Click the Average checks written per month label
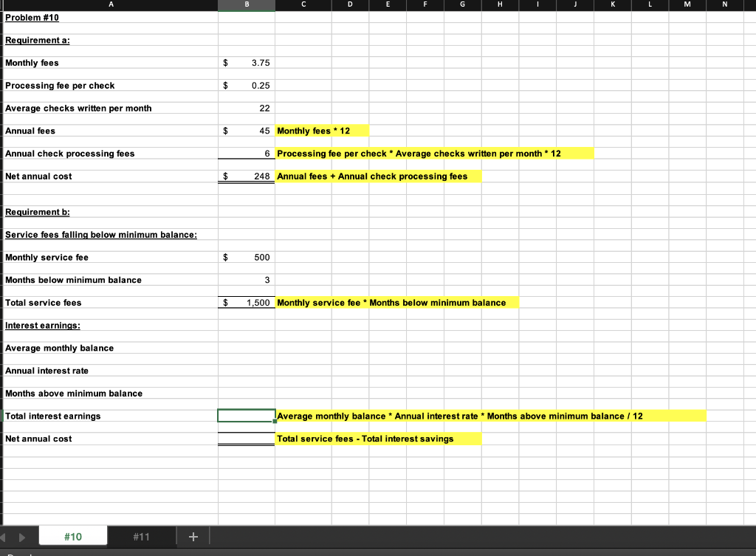The image size is (756, 556). 78,108
